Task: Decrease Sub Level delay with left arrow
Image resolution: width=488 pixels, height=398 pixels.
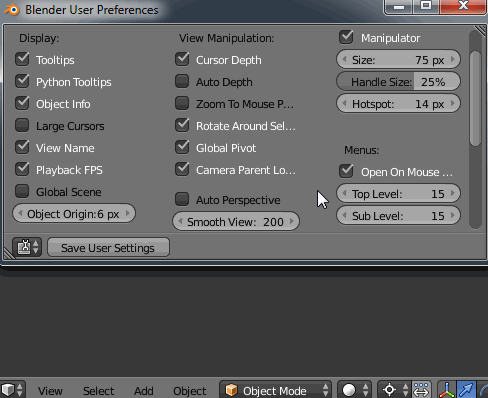Action: pyautogui.click(x=345, y=215)
